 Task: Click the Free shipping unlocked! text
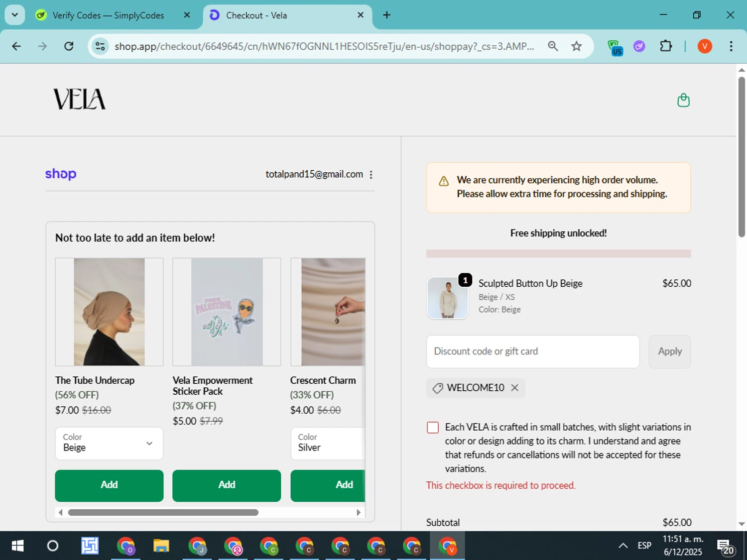pos(558,233)
